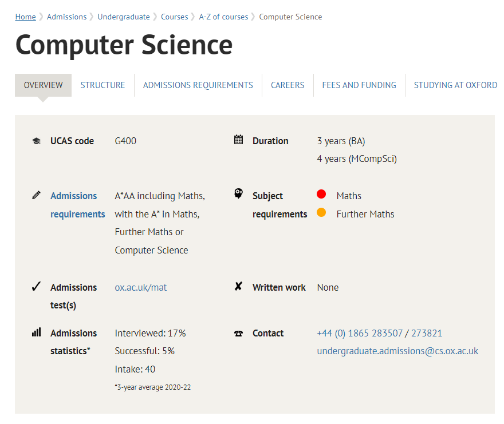The width and height of the screenshot is (504, 424).
Task: Click the red dot next to Maths
Action: coord(321,194)
